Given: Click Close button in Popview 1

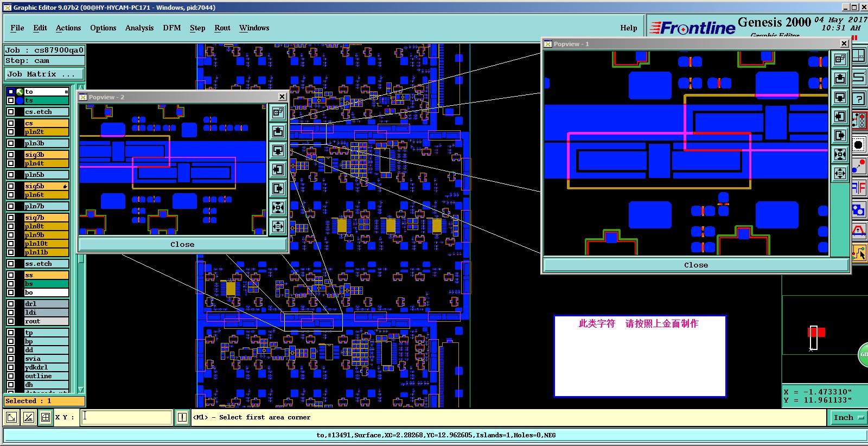Looking at the screenshot, I should point(696,265).
